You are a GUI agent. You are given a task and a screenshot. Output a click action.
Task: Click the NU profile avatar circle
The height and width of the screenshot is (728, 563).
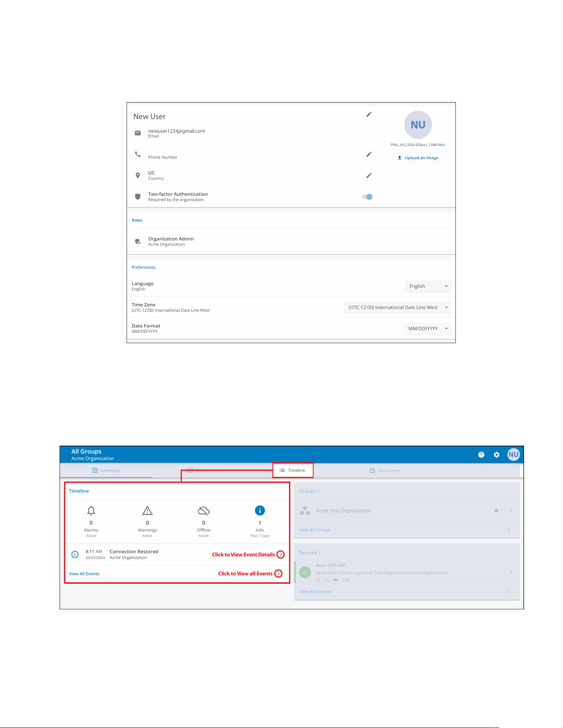(418, 125)
